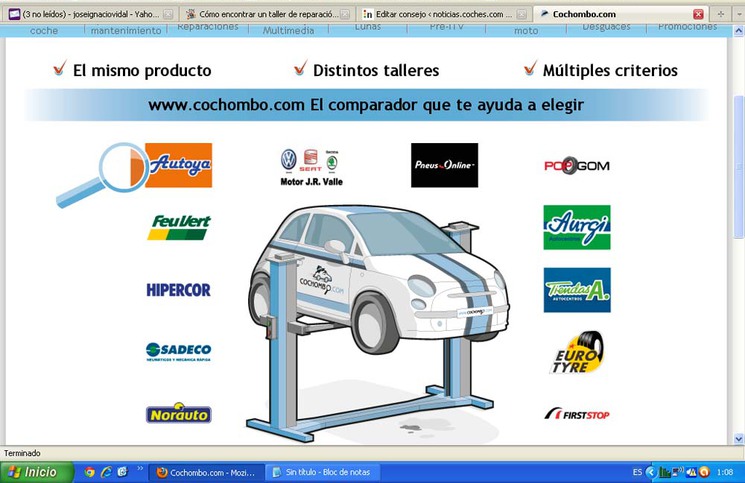Launch Chrome from quick launch
This screenshot has width=745, height=483.
click(x=89, y=472)
